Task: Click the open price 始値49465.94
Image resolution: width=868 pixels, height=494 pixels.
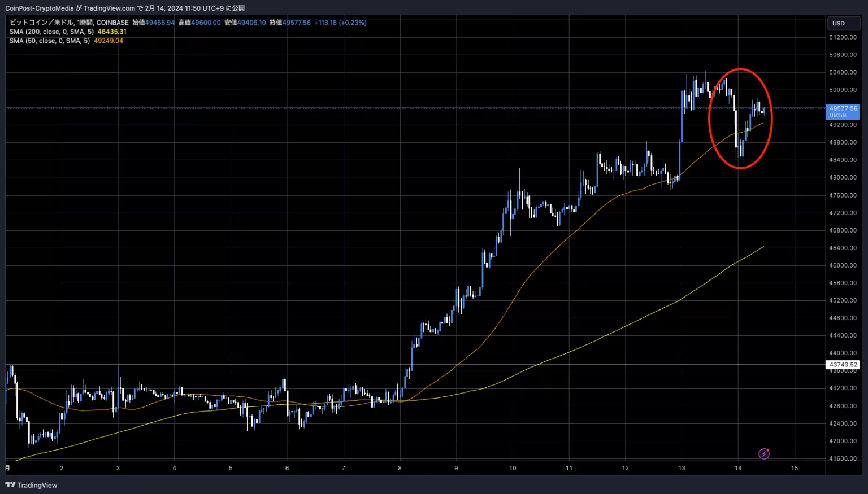Action: click(x=154, y=23)
